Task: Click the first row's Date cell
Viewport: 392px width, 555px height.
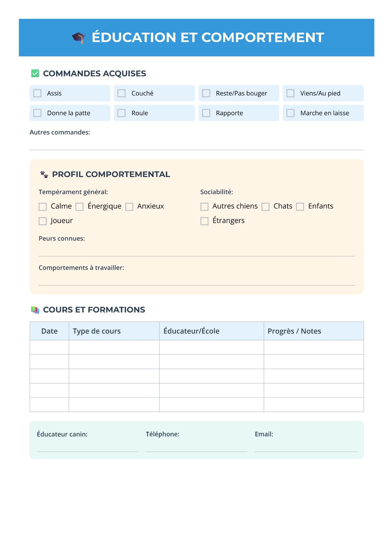Action: (x=49, y=347)
